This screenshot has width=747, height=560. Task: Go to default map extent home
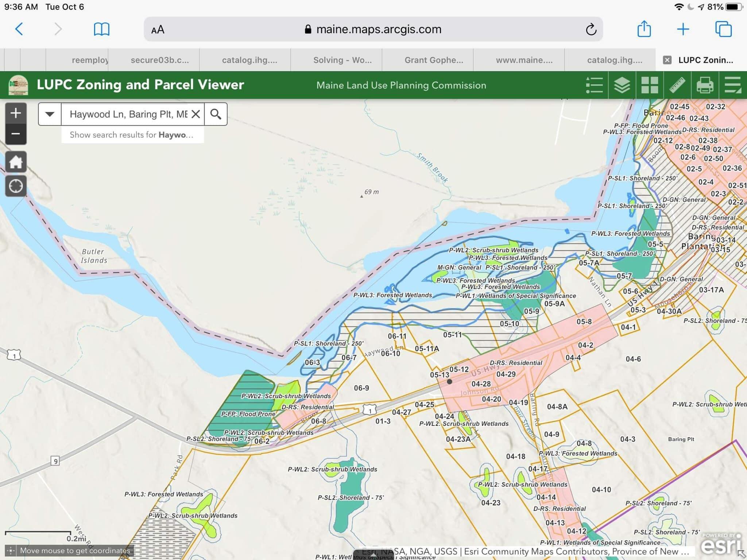pyautogui.click(x=16, y=162)
